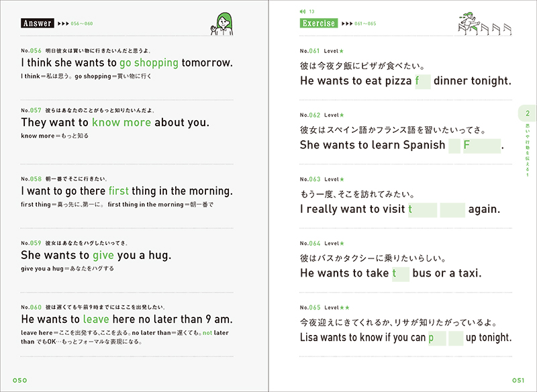This screenshot has height=392, width=537.
Task: Click page number 050 in the corner
Action: (x=20, y=381)
